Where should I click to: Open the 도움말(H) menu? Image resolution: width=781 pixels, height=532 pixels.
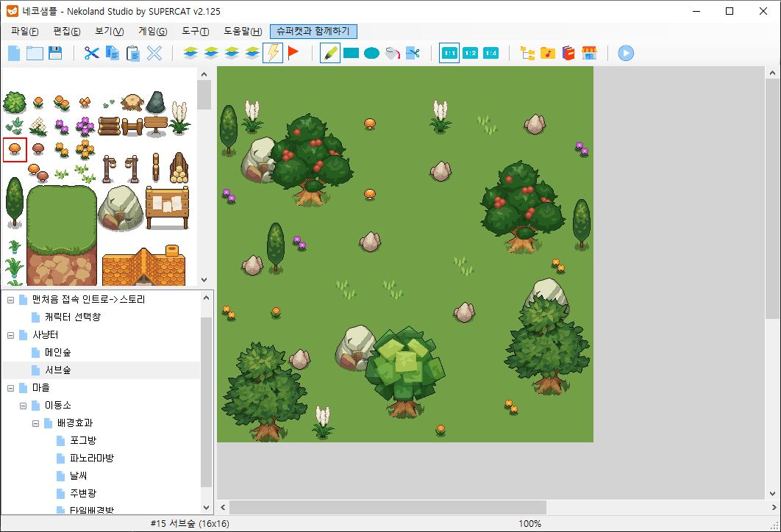pyautogui.click(x=243, y=32)
